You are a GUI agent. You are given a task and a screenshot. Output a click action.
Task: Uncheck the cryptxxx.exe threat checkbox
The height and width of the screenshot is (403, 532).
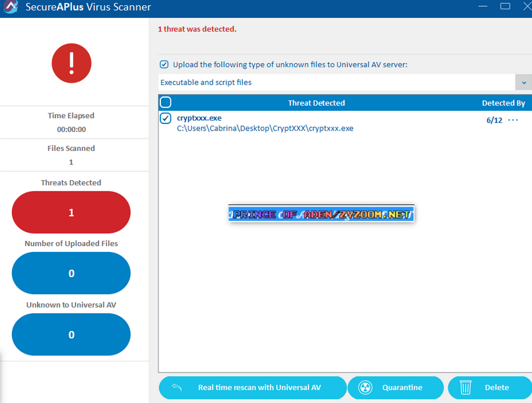tap(166, 118)
